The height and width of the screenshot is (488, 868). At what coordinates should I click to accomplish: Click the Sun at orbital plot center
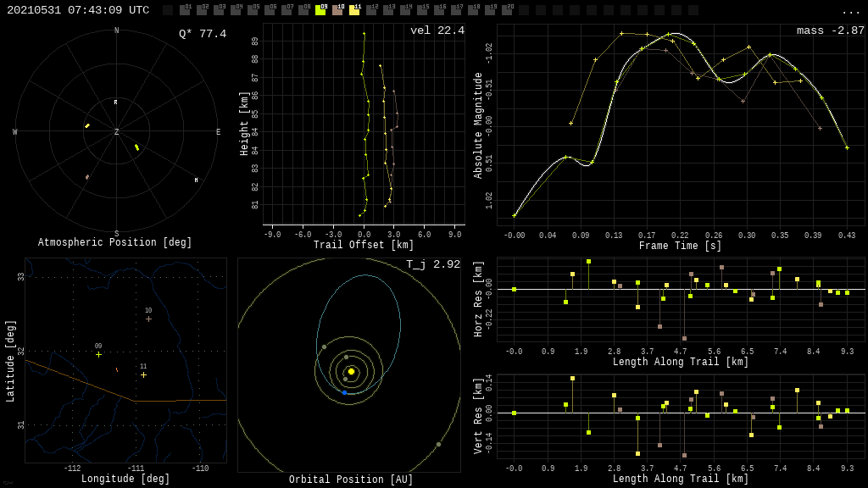coord(351,371)
